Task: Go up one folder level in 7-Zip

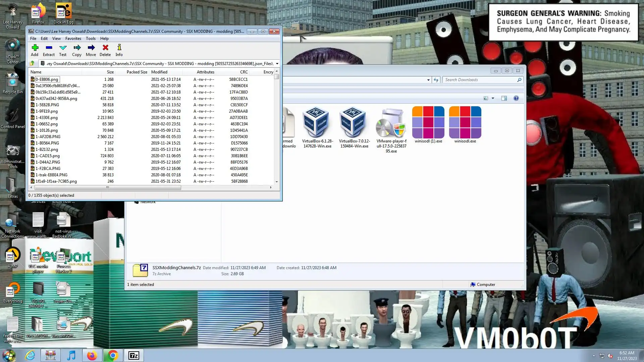Action: coord(32,63)
